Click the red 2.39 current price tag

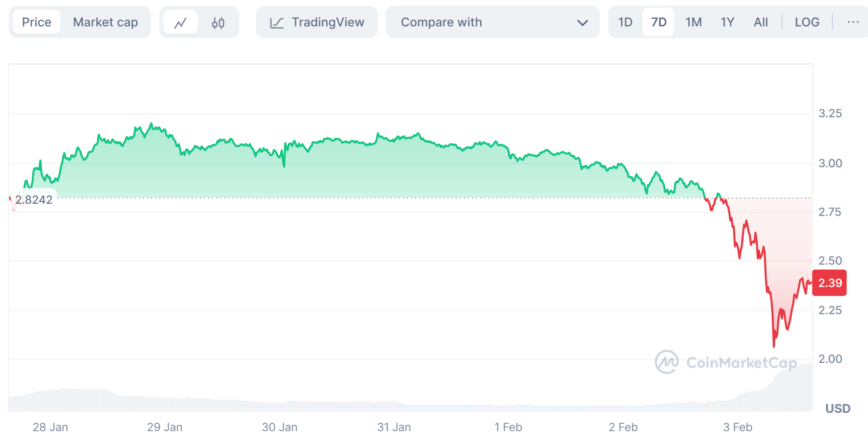tap(829, 283)
